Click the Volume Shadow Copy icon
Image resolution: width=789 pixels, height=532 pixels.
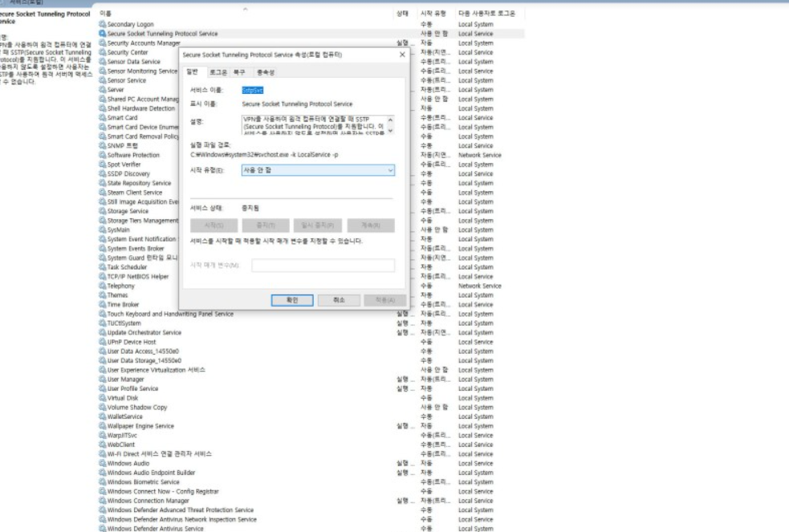point(103,408)
